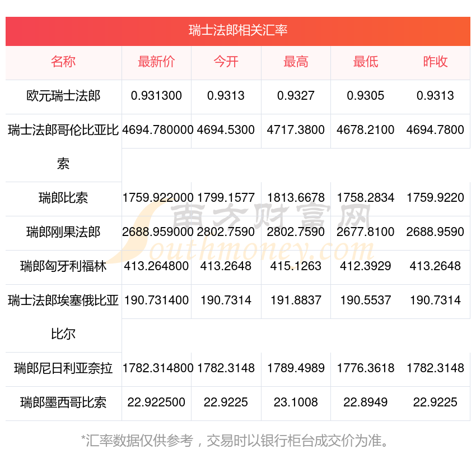Click the 瑞郎刚果法郎 row label
Image resolution: width=476 pixels, height=458 pixels.
tap(63, 232)
